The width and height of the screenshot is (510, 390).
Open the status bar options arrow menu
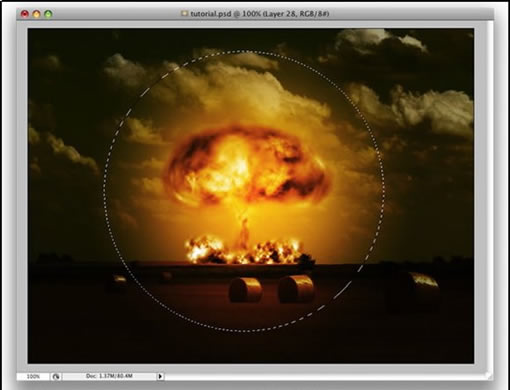tap(160, 376)
